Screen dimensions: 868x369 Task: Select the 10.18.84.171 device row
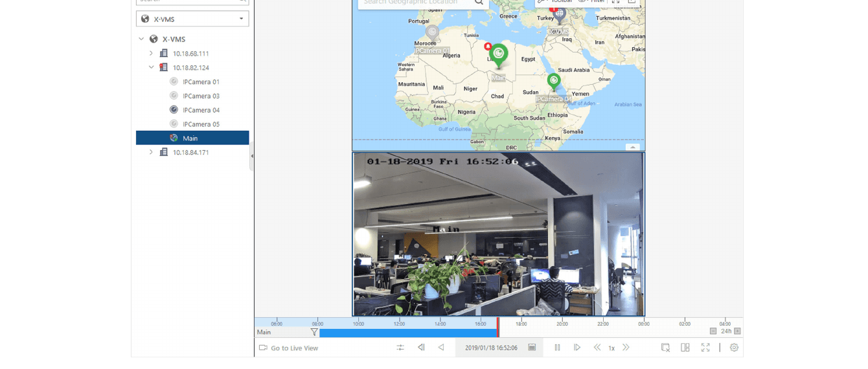click(x=192, y=152)
